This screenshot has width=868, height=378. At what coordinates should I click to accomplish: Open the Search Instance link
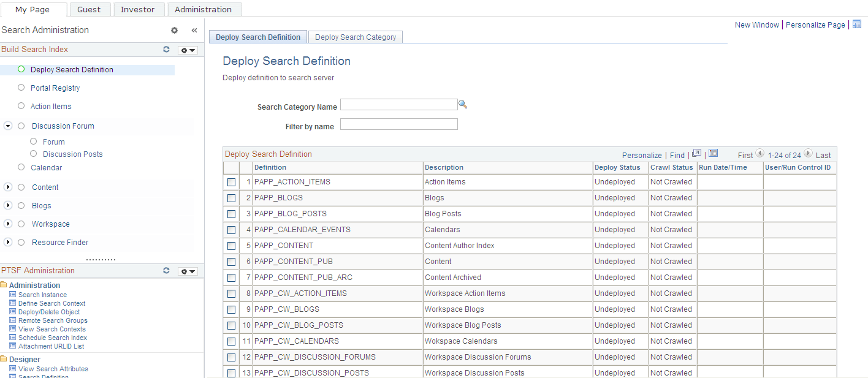point(42,295)
